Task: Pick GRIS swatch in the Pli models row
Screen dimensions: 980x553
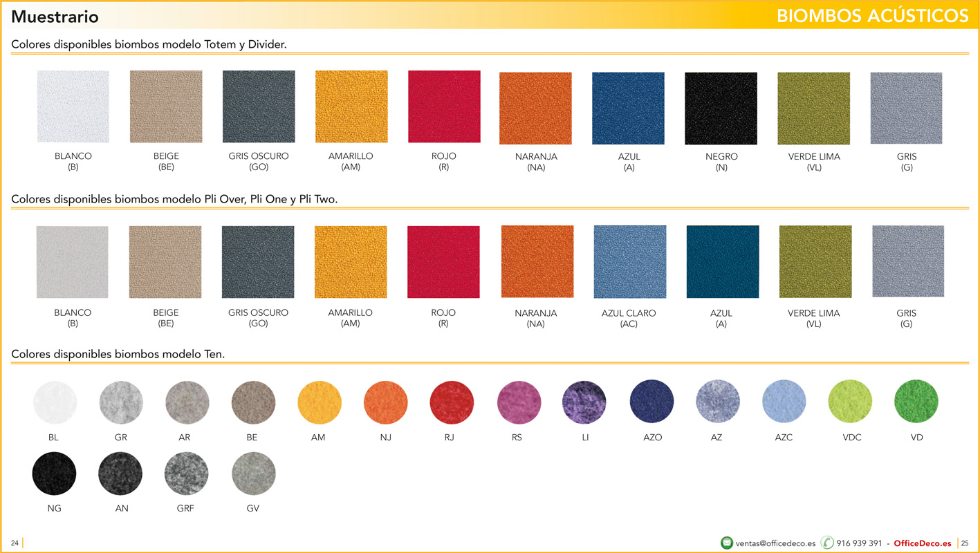Action: (x=908, y=261)
